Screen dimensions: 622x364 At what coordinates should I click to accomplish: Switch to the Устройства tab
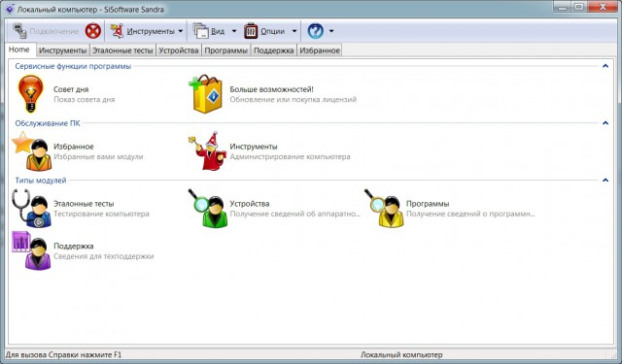point(179,50)
